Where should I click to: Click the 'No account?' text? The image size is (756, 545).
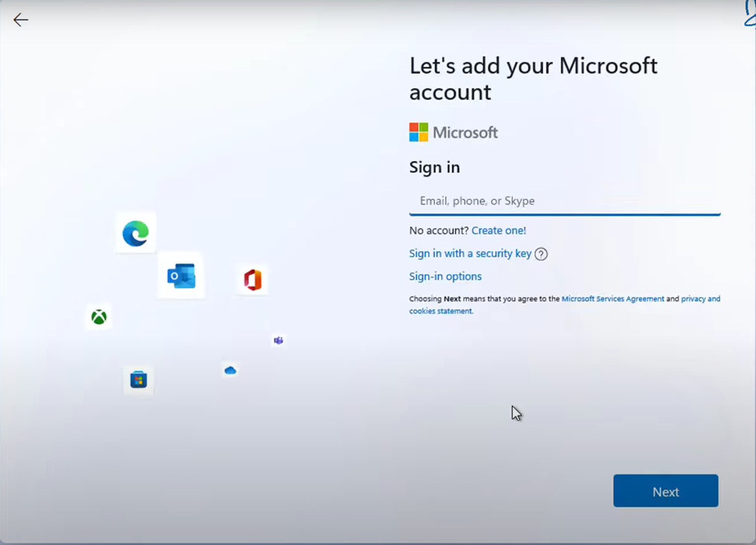click(439, 230)
